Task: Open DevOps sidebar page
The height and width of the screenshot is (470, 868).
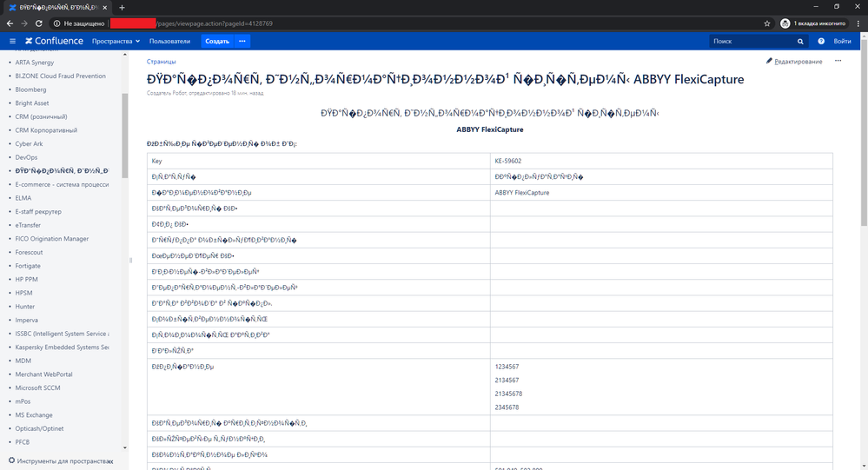Action: coord(26,157)
